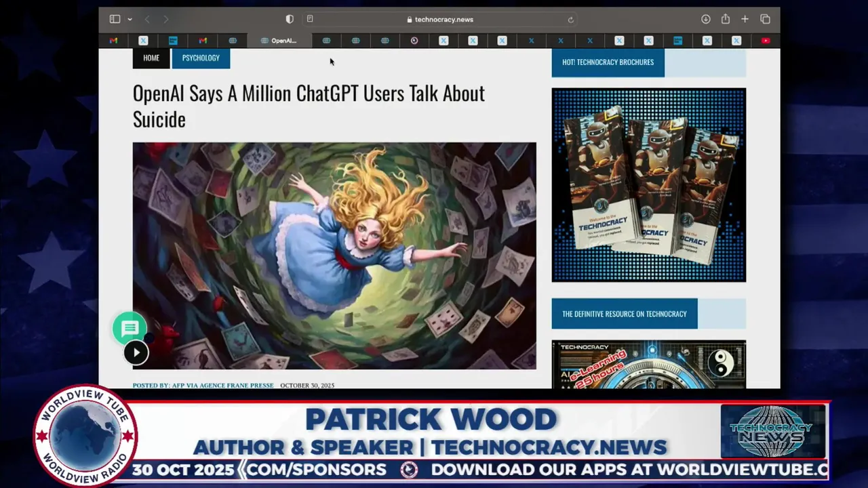868x488 pixels.
Task: Open the privacy shield report icon
Action: pyautogui.click(x=290, y=19)
